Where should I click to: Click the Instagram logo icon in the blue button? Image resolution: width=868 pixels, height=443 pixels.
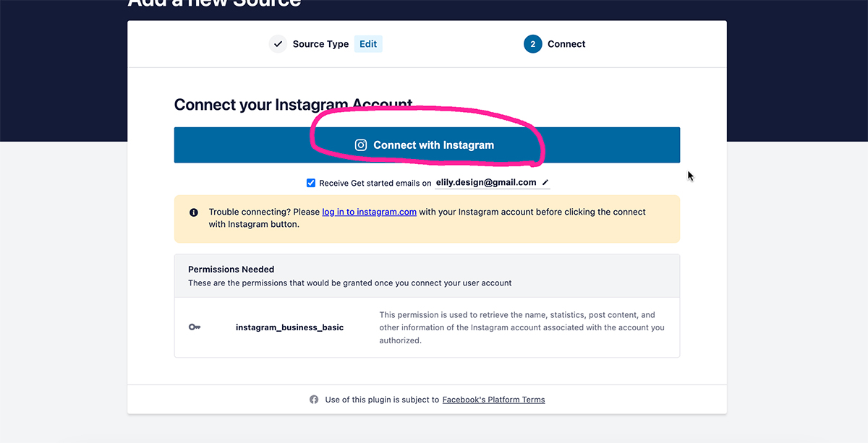click(361, 145)
